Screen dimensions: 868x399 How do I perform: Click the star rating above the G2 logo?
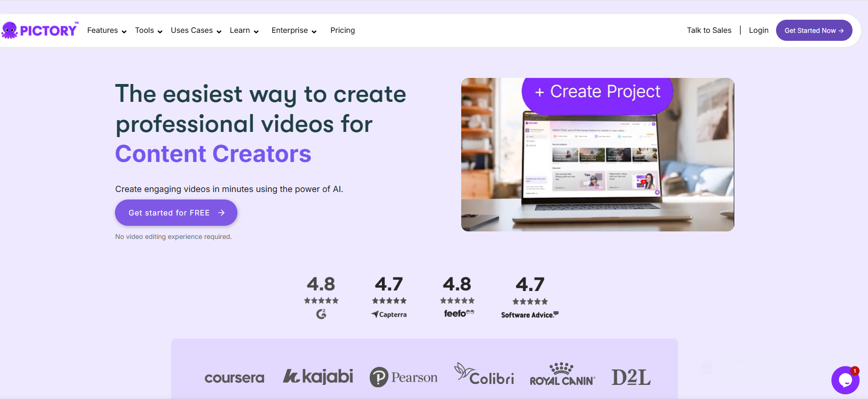321,300
